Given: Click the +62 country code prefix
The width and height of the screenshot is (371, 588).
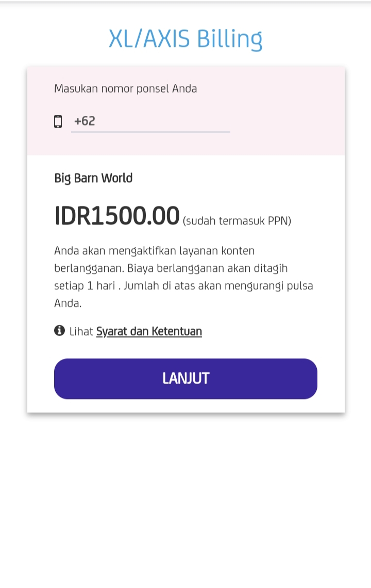Looking at the screenshot, I should tap(85, 122).
